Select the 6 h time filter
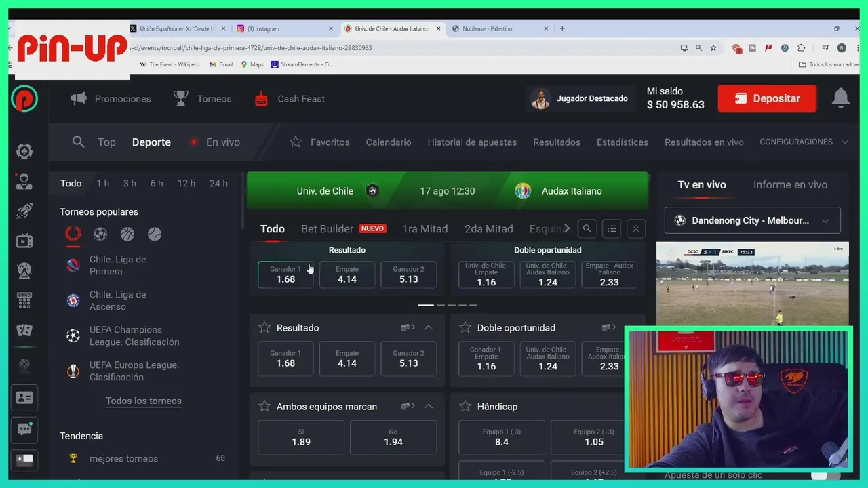Screen dimensions: 868x488 click(157, 183)
